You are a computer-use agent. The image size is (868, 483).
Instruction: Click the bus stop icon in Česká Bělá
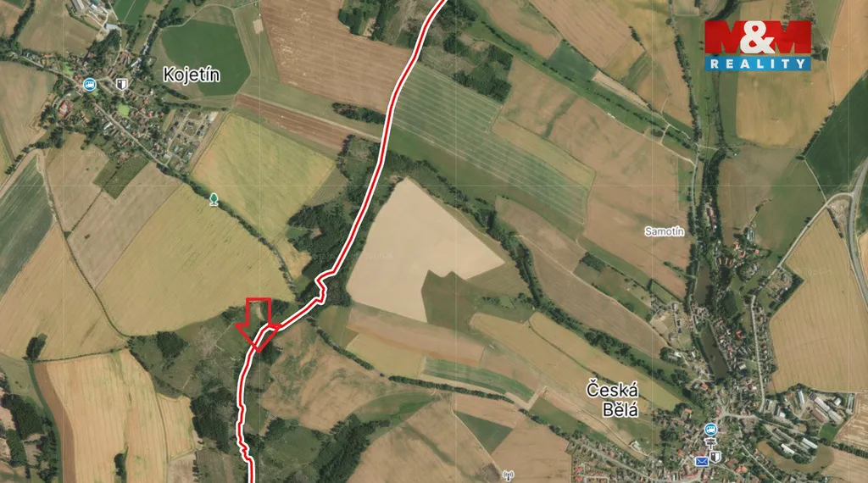point(711,430)
